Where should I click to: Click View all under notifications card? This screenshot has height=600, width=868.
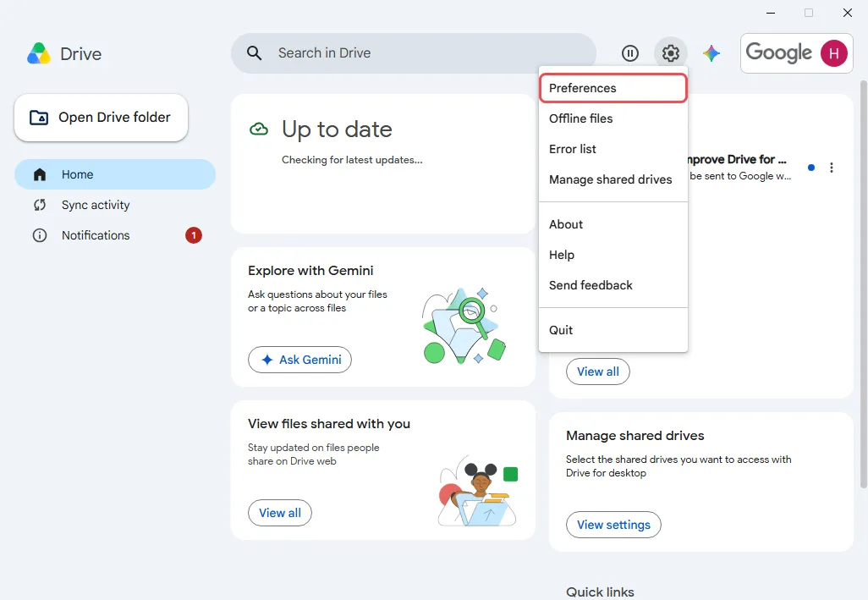(598, 372)
